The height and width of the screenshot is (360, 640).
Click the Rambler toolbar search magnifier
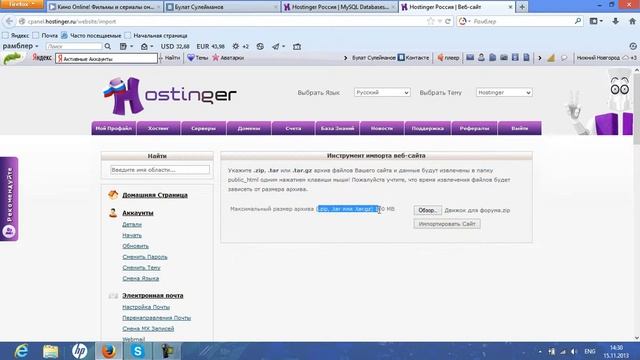[x=108, y=47]
